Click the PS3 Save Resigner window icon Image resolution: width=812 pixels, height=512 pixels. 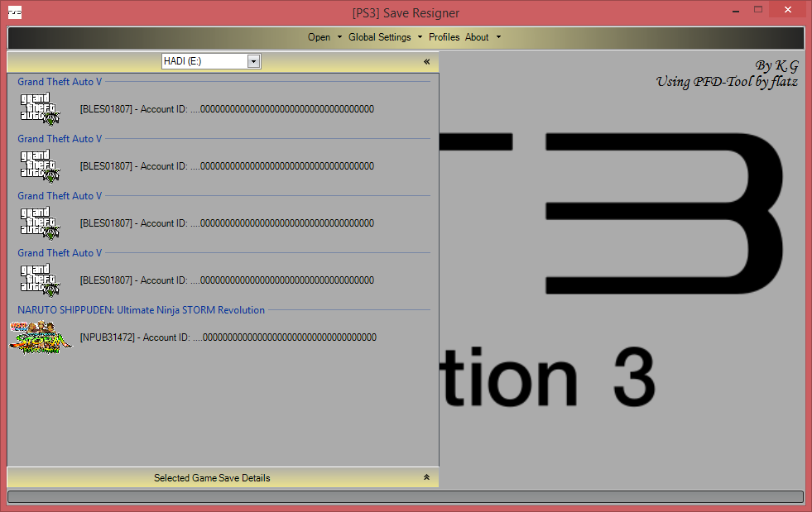point(15,12)
